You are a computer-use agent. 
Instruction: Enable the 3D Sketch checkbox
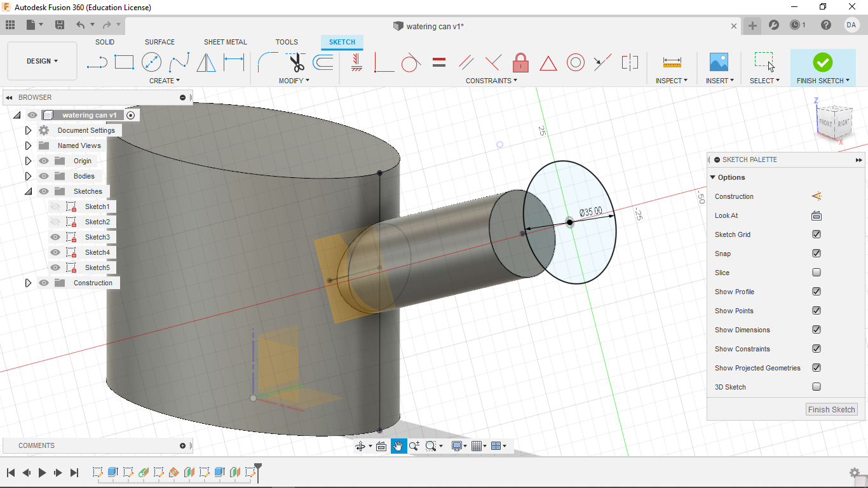[x=817, y=387]
